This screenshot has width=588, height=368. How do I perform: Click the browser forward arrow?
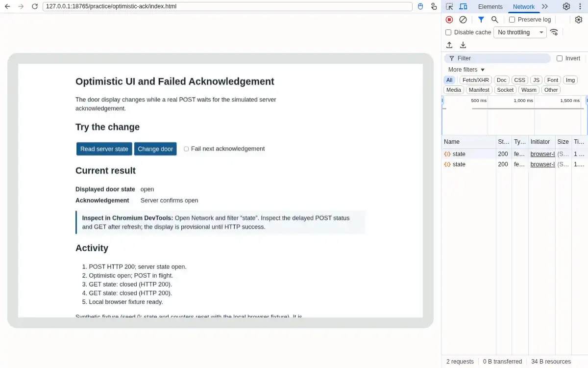point(21,6)
